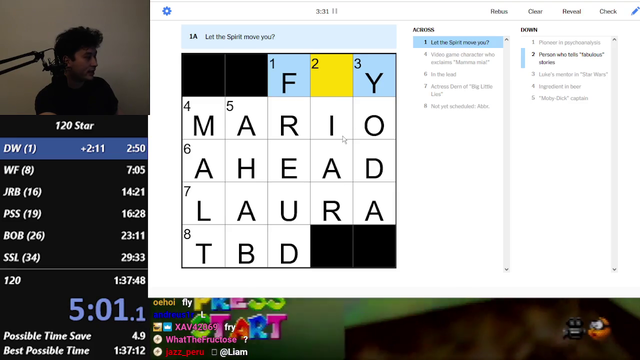Image resolution: width=640 pixels, height=360 pixels.
Task: Click the Best Possible Time row
Action: click(74, 351)
